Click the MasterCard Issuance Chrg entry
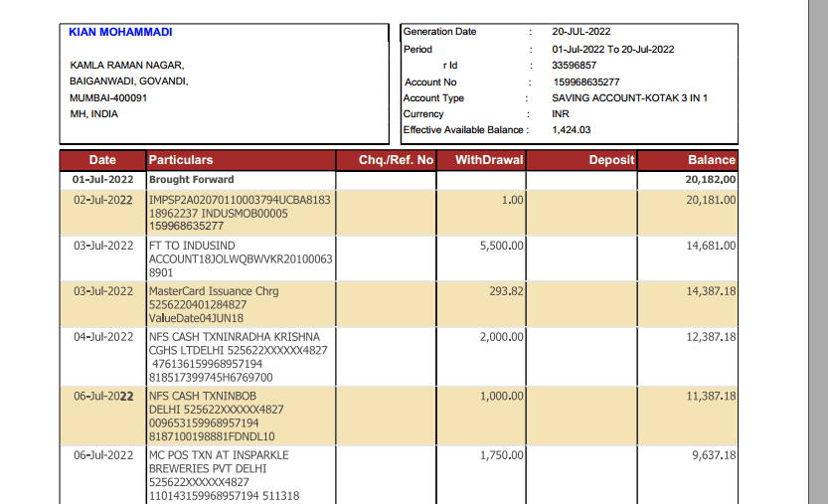828x504 pixels. click(214, 291)
